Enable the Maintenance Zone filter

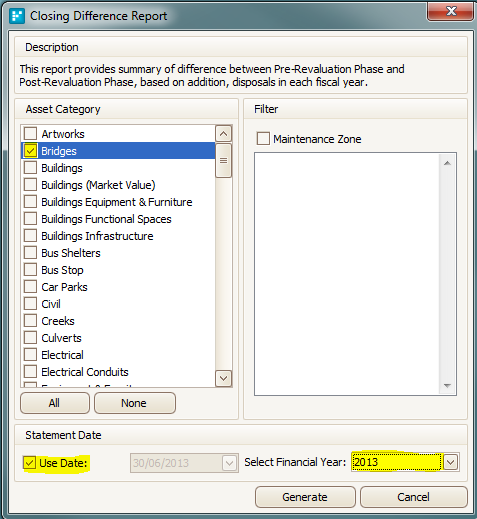point(263,138)
